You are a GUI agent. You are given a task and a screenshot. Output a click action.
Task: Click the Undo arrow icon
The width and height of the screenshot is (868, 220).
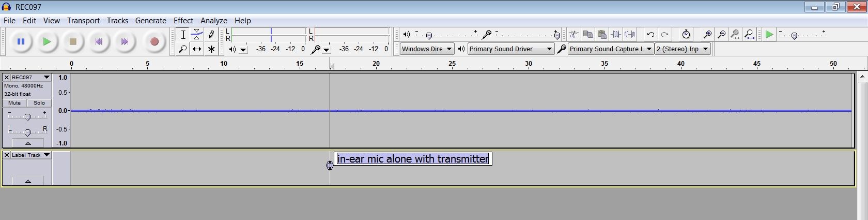coord(650,35)
